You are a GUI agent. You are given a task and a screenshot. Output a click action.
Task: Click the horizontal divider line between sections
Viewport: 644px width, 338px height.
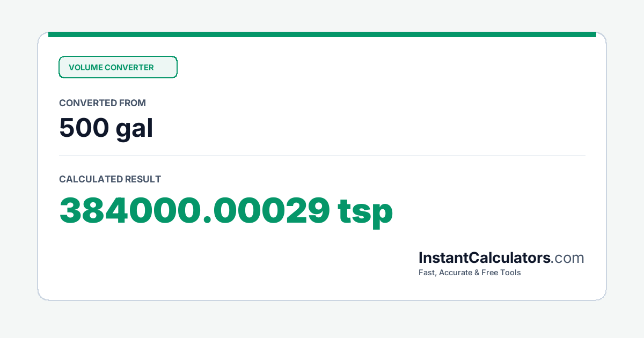[x=322, y=156]
